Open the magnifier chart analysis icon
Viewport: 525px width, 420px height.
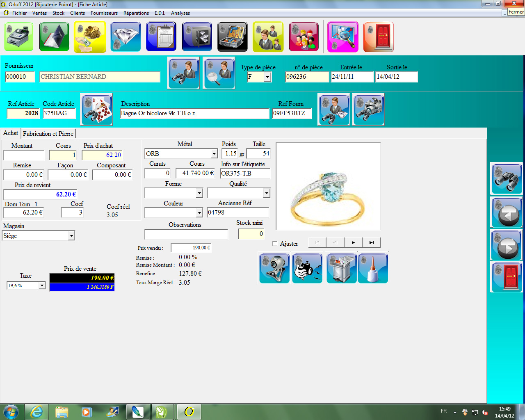click(x=343, y=37)
